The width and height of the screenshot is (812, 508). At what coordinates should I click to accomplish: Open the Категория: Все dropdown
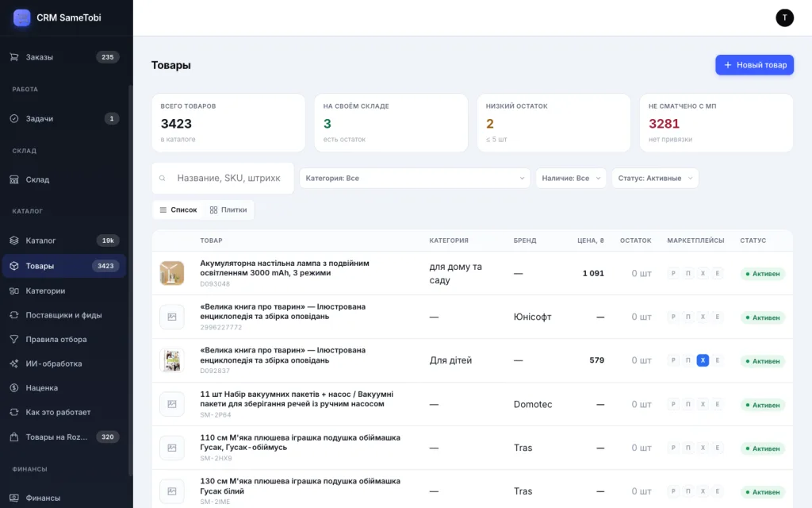tap(415, 179)
